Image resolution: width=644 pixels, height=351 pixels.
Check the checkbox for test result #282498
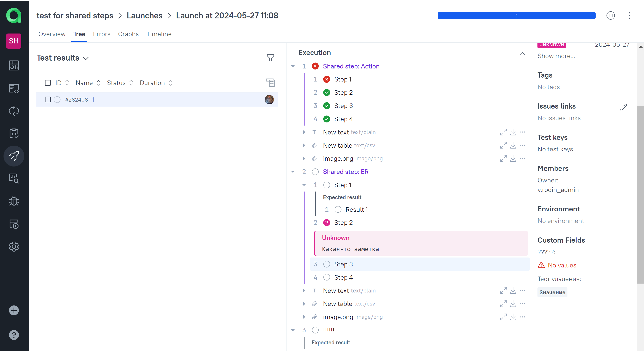pos(48,99)
